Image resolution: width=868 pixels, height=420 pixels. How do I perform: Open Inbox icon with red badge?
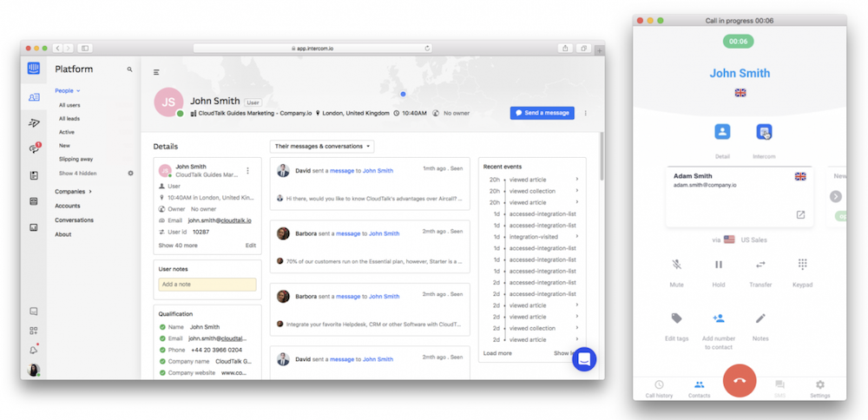pos(34,148)
